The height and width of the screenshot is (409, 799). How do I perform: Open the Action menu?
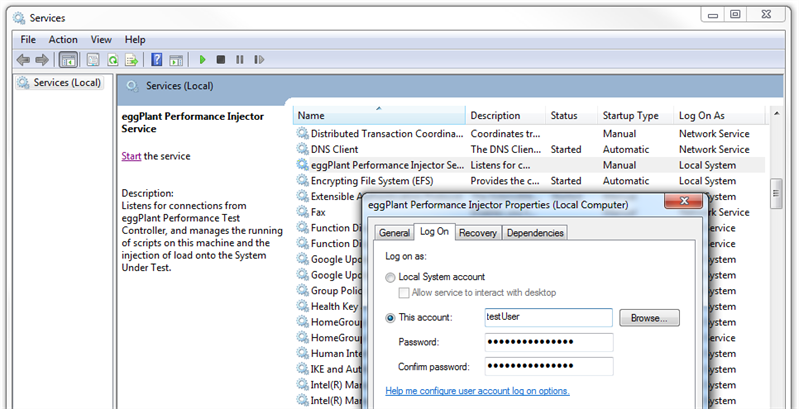[63, 39]
